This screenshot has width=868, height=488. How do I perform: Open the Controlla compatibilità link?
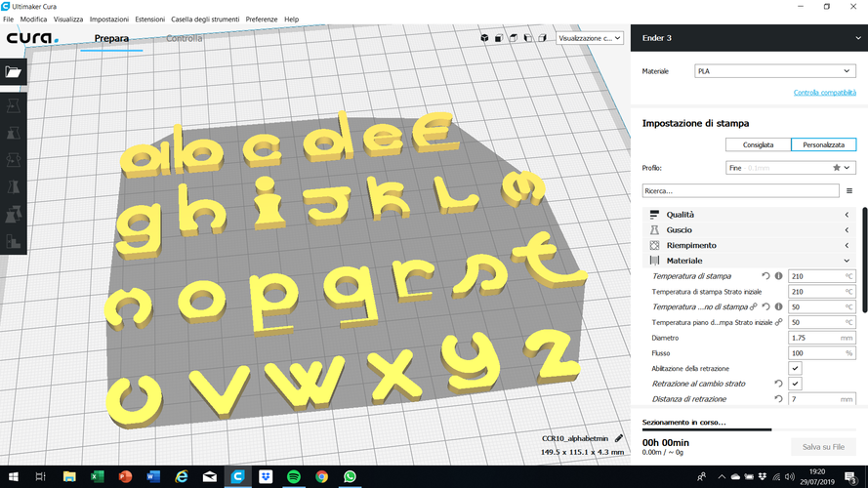coord(824,93)
